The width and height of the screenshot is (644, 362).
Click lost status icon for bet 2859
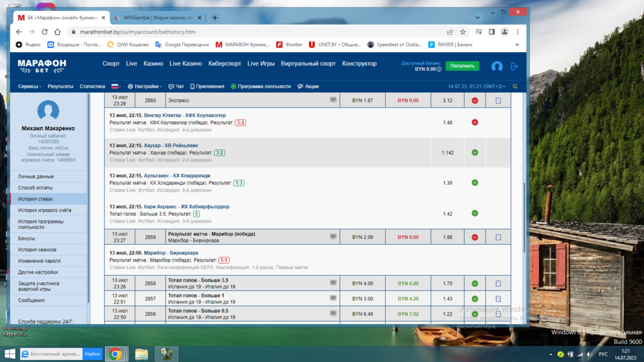coord(475,237)
